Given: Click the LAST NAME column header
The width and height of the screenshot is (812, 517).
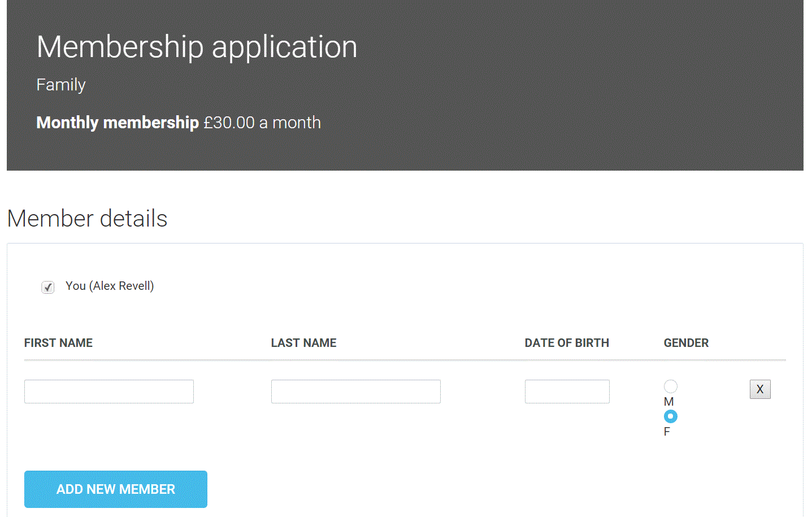Looking at the screenshot, I should [303, 343].
